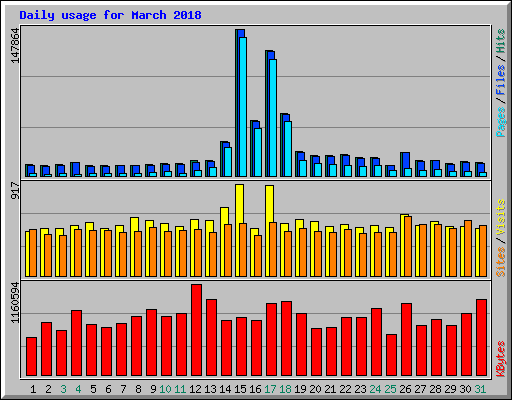
Task: Click the day 16 axis label
Action: click(x=255, y=389)
